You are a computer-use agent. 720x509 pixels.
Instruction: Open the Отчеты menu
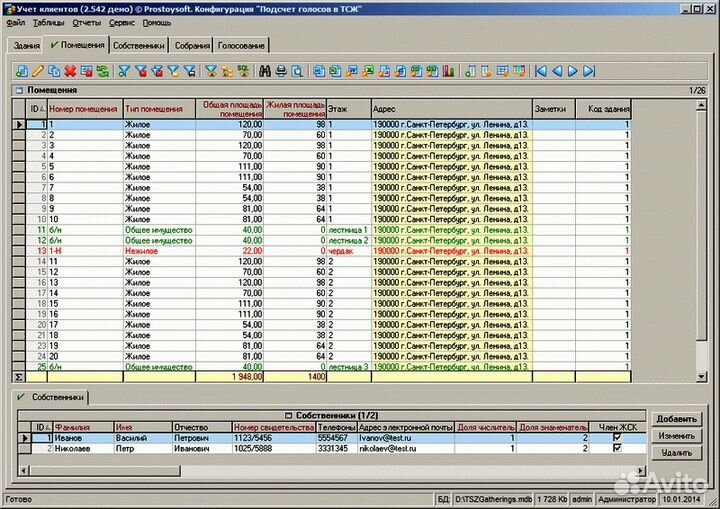[87, 22]
